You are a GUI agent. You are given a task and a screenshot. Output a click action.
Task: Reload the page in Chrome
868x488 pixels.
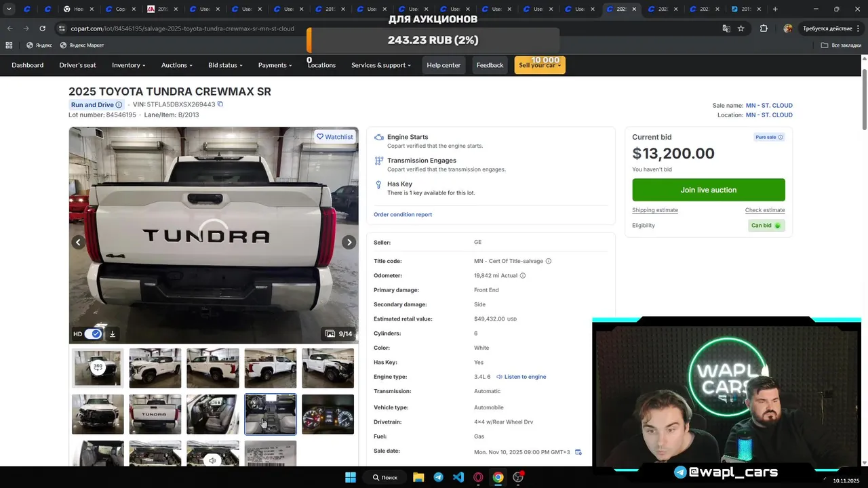tap(42, 28)
